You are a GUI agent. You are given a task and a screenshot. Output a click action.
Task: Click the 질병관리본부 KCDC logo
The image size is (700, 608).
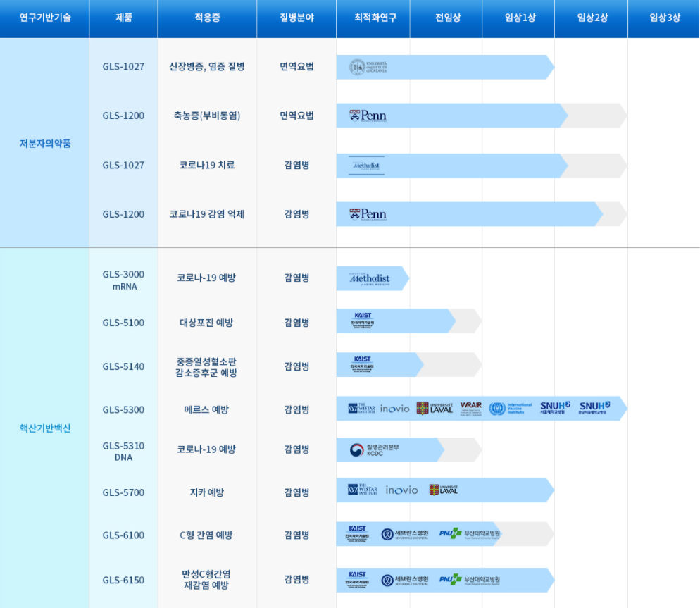point(374,450)
